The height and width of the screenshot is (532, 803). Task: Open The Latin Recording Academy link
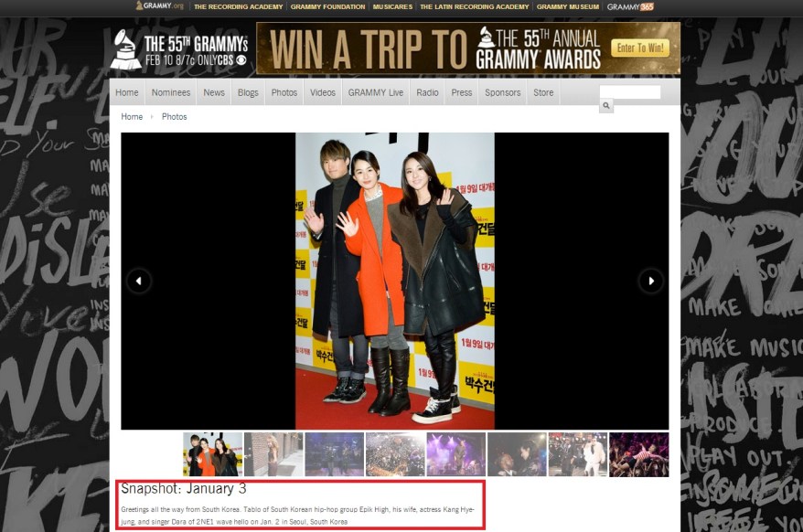click(x=474, y=6)
